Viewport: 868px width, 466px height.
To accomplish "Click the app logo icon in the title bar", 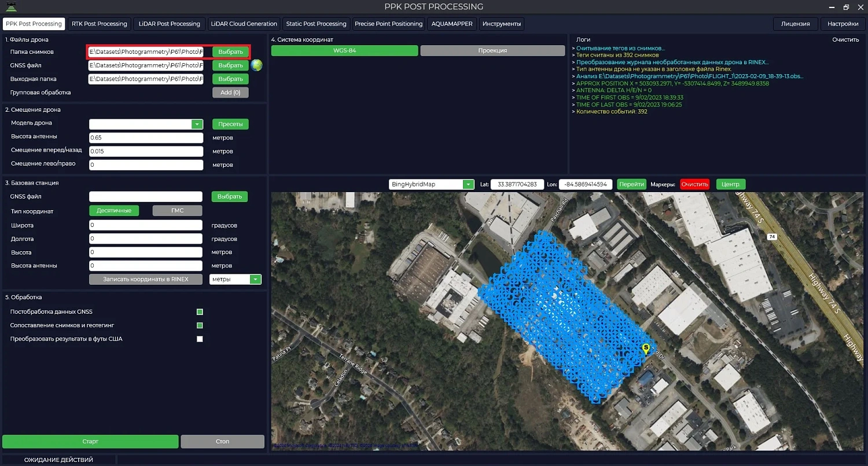I will 11,7.
